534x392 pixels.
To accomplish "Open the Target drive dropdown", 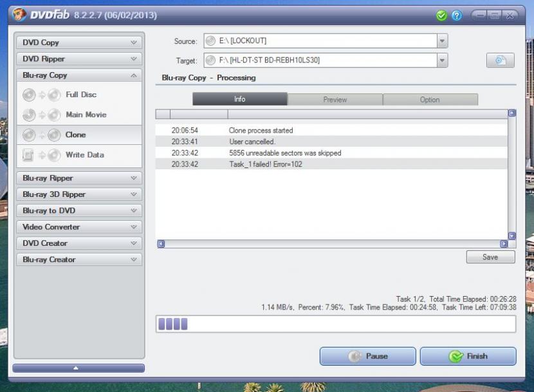I will (442, 61).
